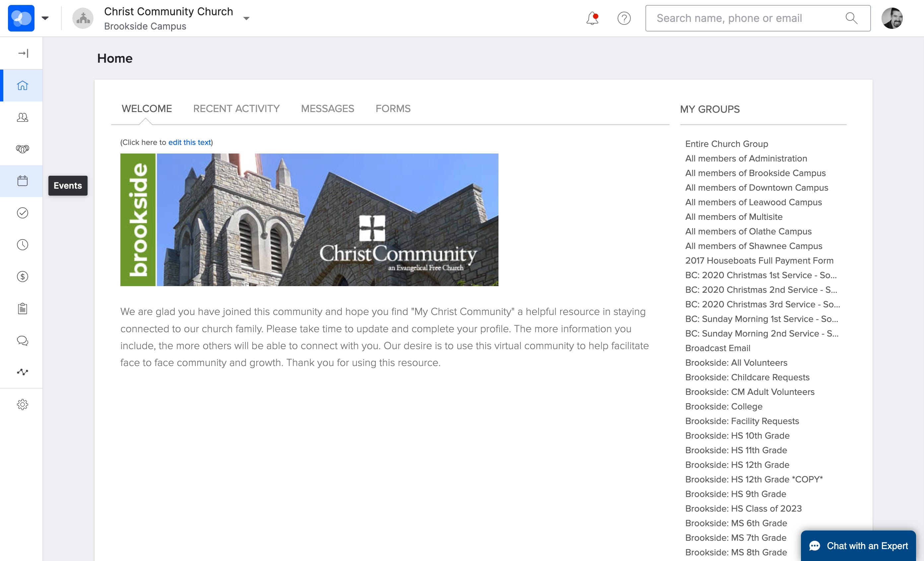Open the Groups icon in sidebar
Screen dimensions: 924x561
click(x=23, y=149)
